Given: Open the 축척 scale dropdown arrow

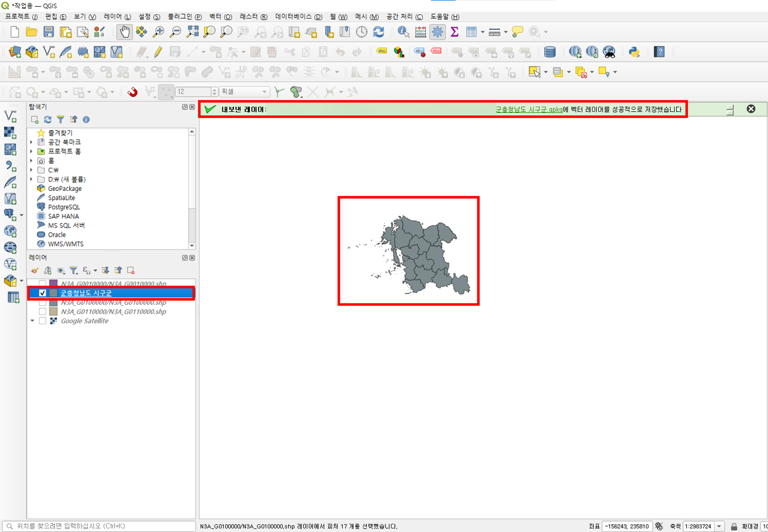Looking at the screenshot, I should pos(719,526).
